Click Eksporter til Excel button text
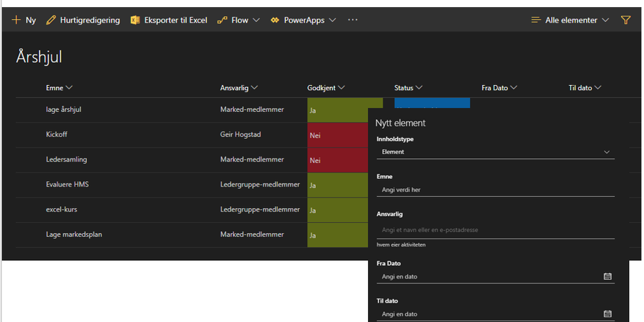This screenshot has width=644, height=322. click(176, 20)
